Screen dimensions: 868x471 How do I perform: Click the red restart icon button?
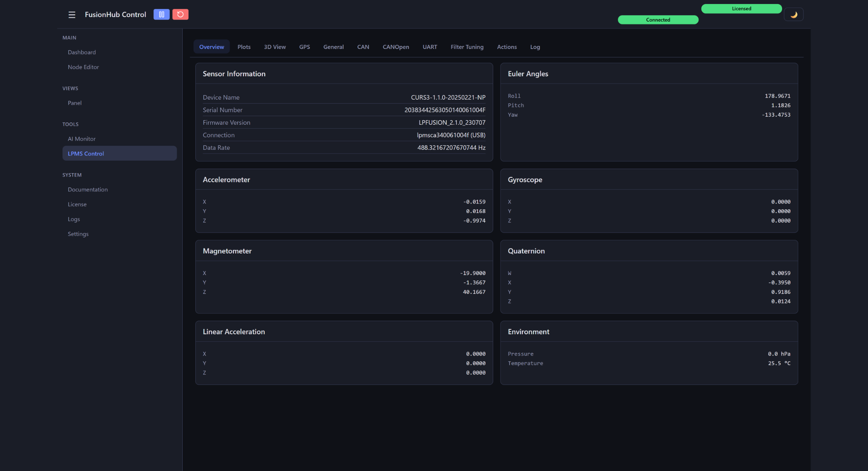(180, 14)
